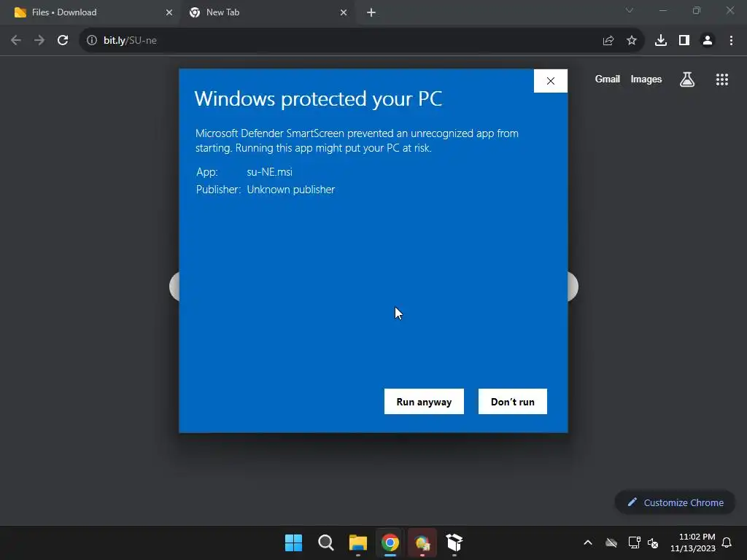Image resolution: width=747 pixels, height=560 pixels.
Task: Share this page icon
Action: [608, 41]
